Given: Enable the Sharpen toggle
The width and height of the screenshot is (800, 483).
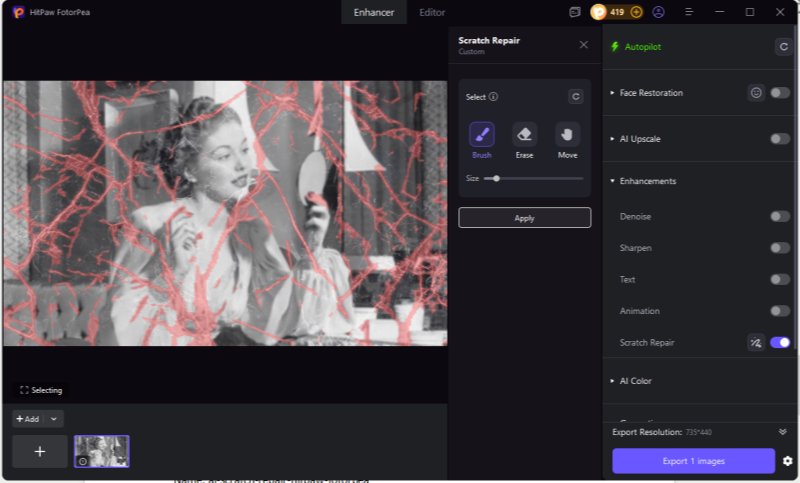Looking at the screenshot, I should (x=780, y=248).
